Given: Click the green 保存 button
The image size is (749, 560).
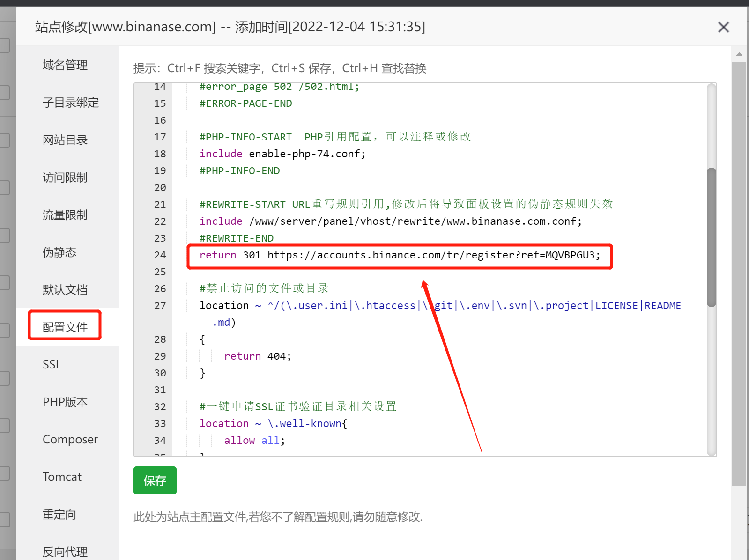Looking at the screenshot, I should pos(155,480).
